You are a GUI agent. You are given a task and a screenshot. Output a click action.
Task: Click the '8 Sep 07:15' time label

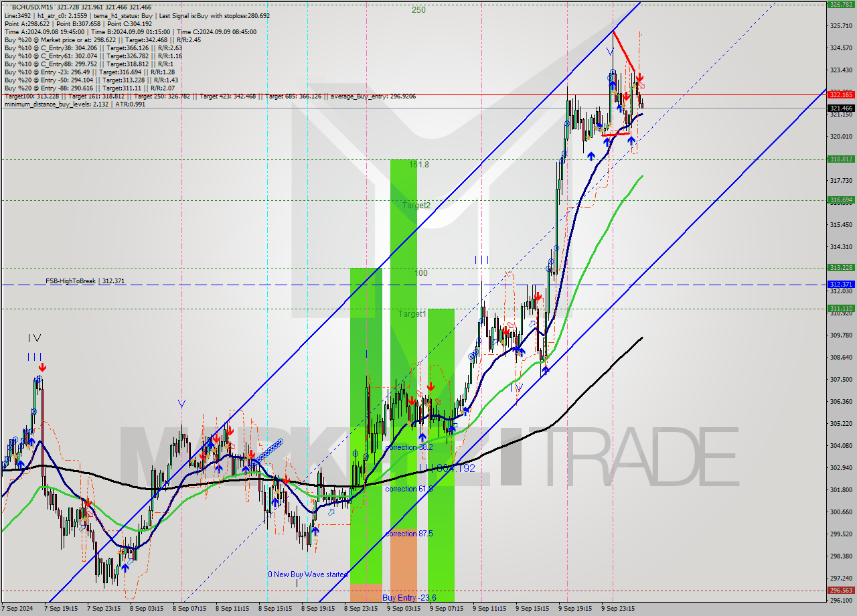tap(190, 609)
